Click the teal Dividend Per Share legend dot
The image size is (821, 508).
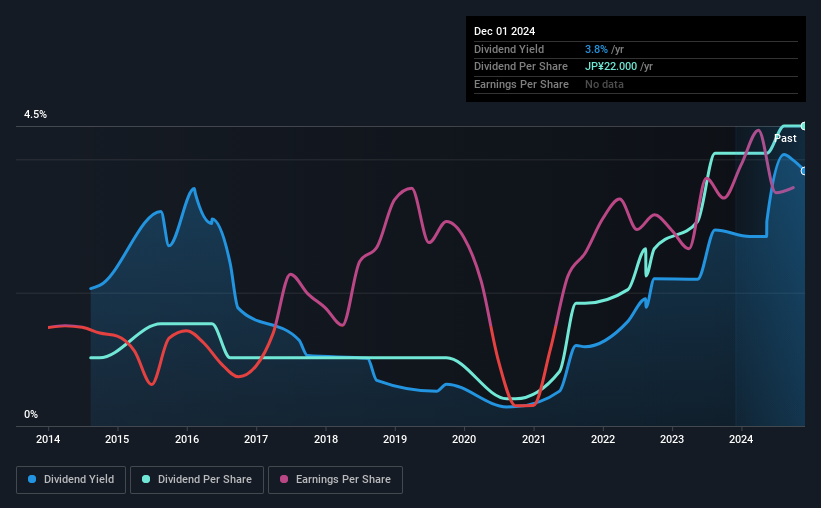tap(146, 479)
